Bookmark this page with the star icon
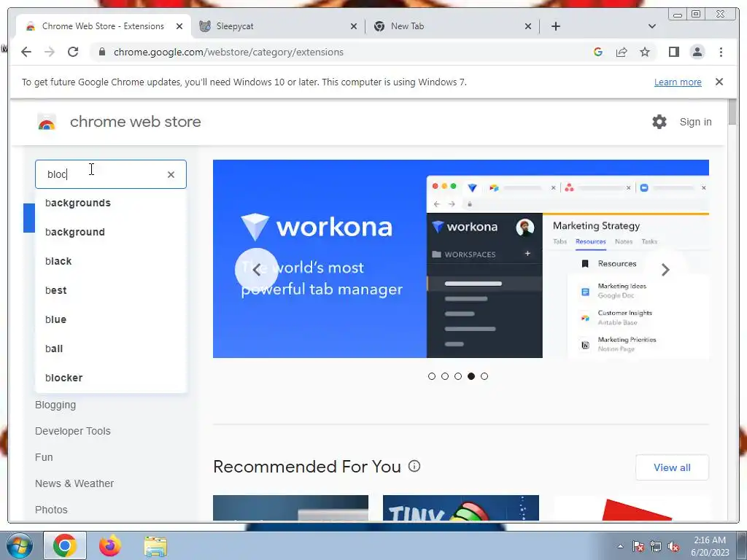The image size is (747, 560). tap(645, 52)
